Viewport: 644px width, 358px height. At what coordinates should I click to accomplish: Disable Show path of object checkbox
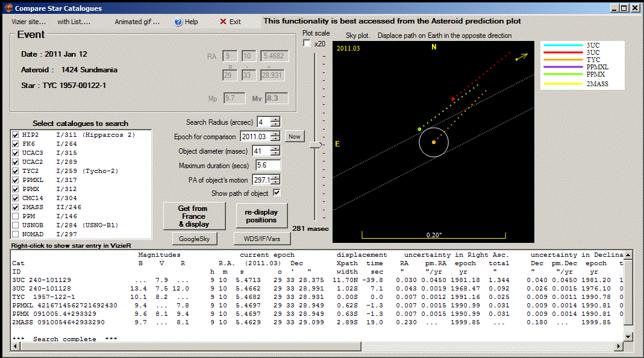pyautogui.click(x=277, y=193)
